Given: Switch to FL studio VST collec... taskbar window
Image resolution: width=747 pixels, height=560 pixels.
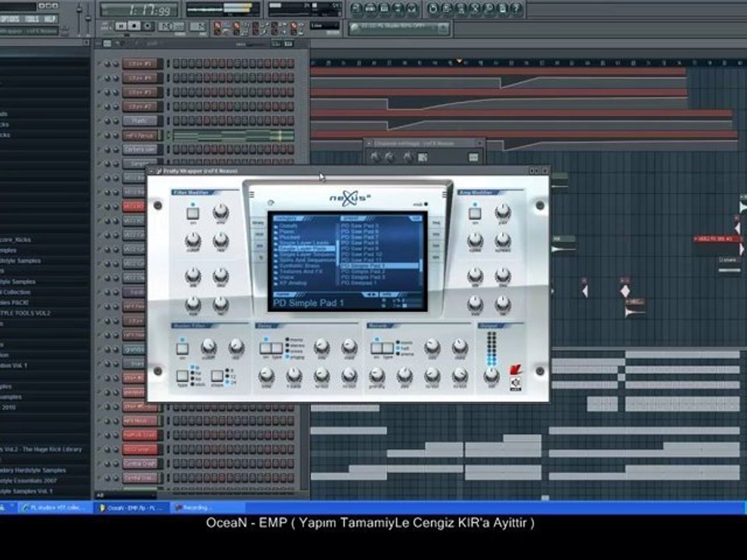Looking at the screenshot, I should [x=54, y=508].
